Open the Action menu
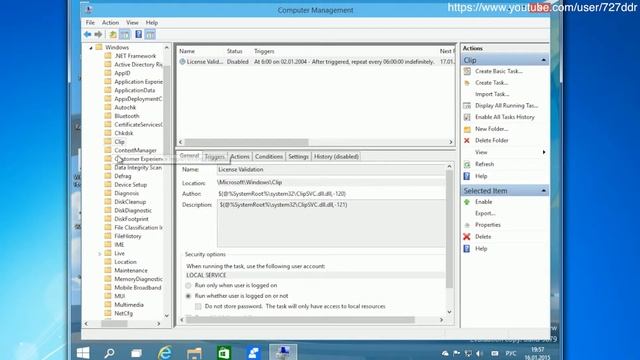The height and width of the screenshot is (360, 640). point(110,23)
